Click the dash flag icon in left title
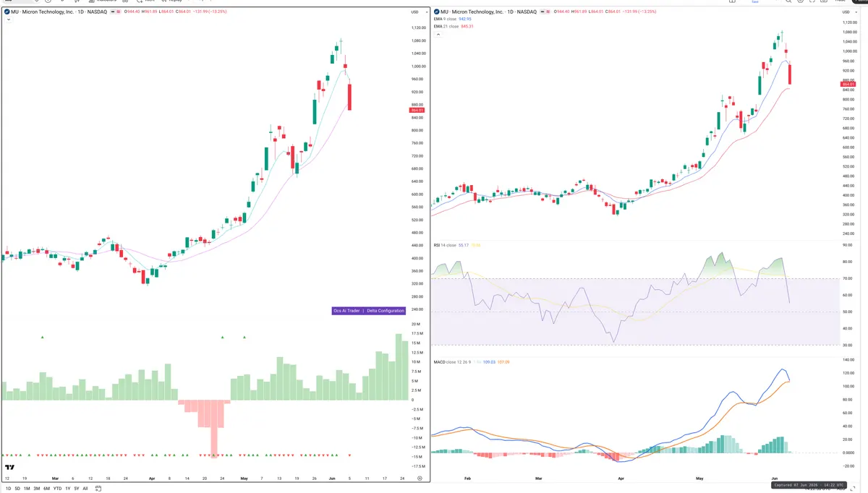 112,12
